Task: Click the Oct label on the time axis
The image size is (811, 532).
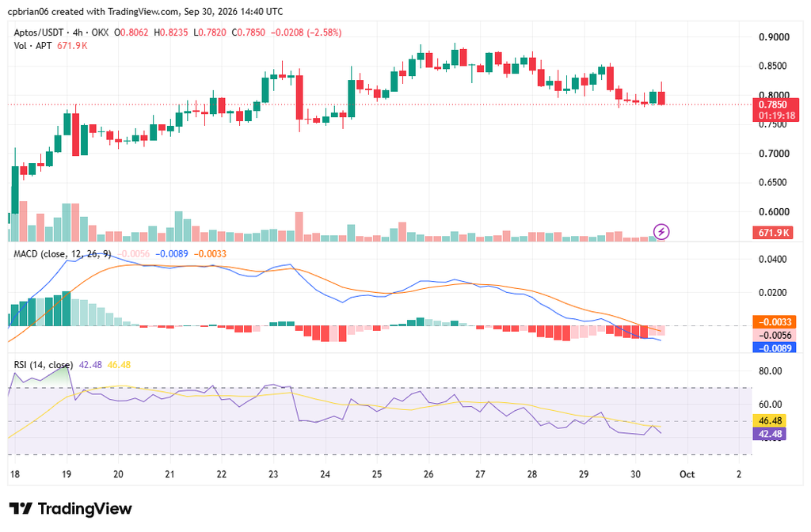Action: point(687,474)
